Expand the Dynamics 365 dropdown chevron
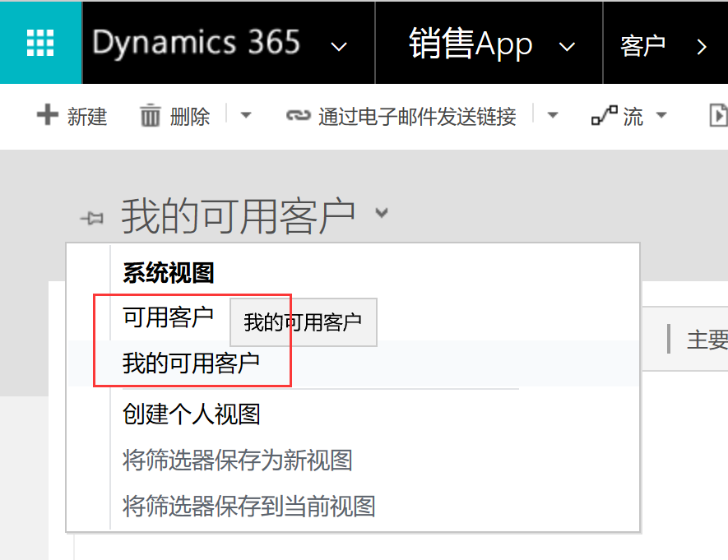 pyautogui.click(x=339, y=46)
